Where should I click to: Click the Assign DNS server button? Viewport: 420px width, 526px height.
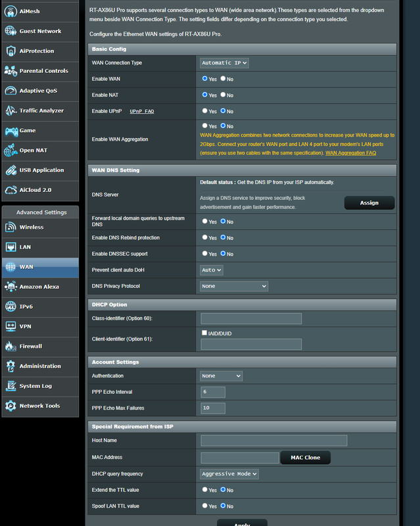[369, 203]
